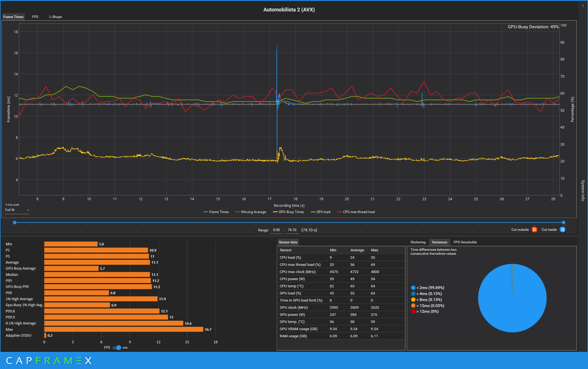Viewport: 588px width, 369px height.
Task: Select the Variances tab
Action: tap(439, 242)
